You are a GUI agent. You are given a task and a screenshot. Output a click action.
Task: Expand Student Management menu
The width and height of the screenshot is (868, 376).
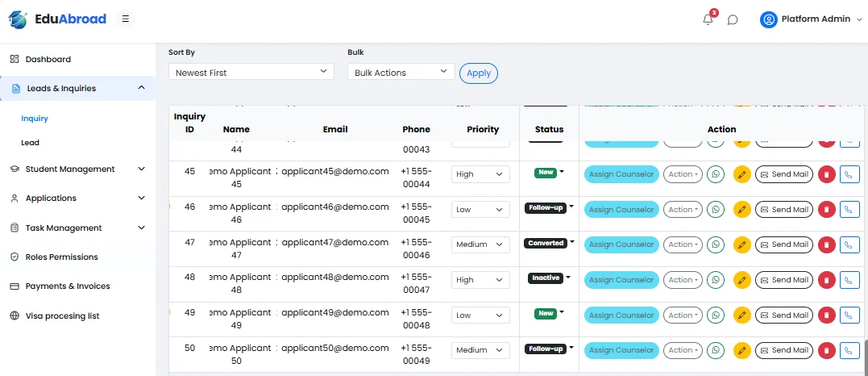coord(77,169)
